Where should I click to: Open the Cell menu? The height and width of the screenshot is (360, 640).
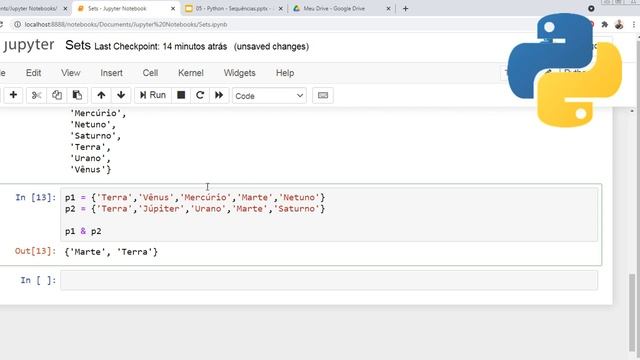click(150, 73)
